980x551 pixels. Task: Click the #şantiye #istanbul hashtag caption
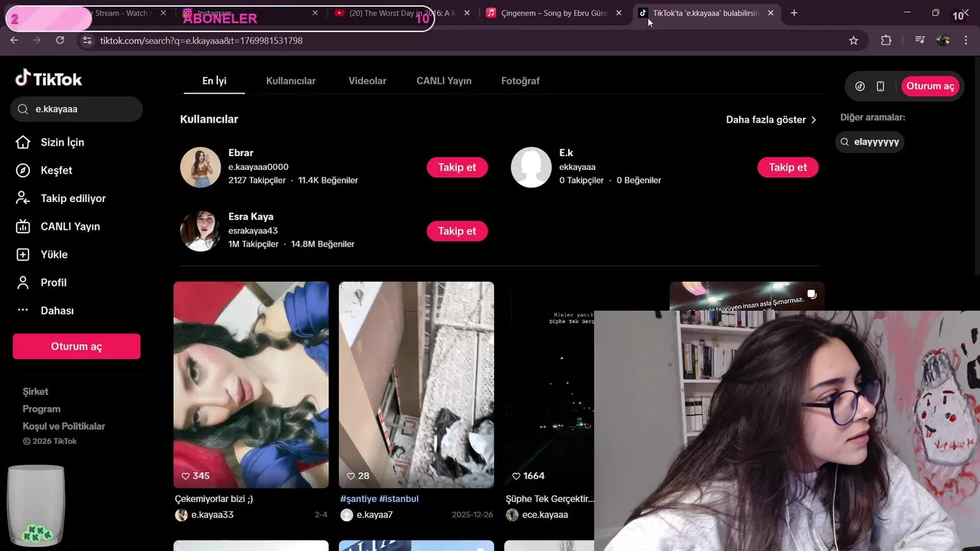click(380, 499)
